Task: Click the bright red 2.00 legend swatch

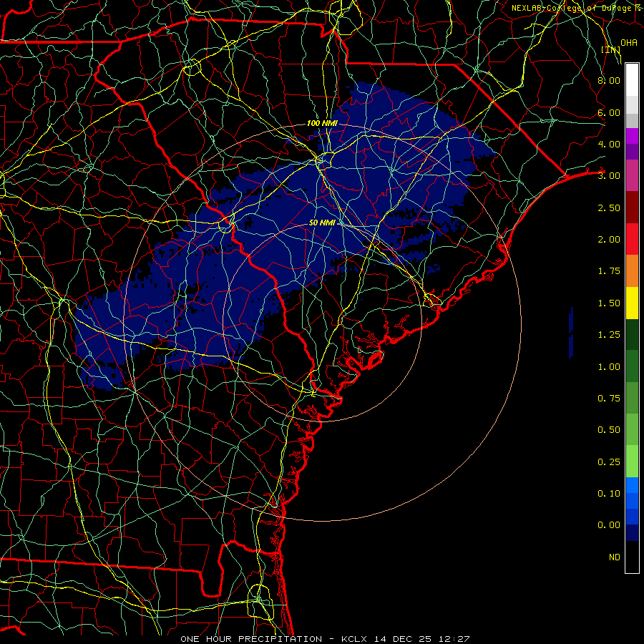Action: click(x=632, y=239)
